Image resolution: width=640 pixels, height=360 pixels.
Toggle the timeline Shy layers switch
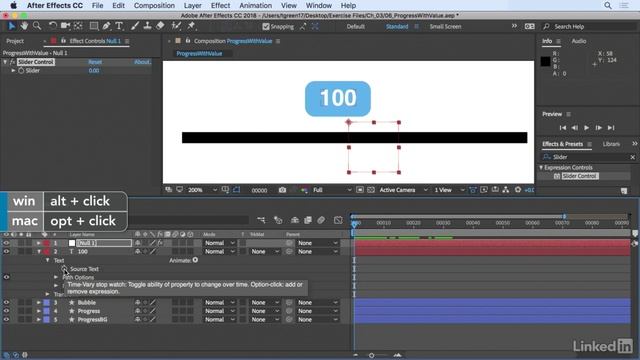point(295,220)
